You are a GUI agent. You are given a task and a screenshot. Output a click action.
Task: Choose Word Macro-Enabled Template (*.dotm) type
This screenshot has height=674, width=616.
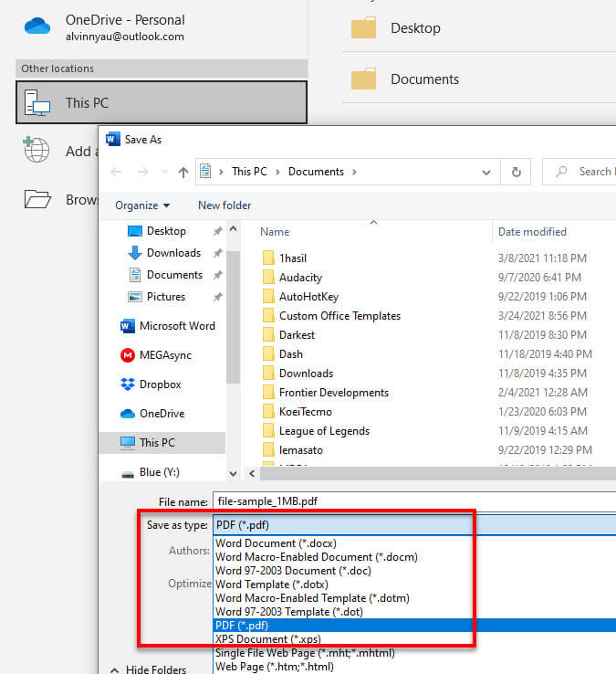[414, 598]
